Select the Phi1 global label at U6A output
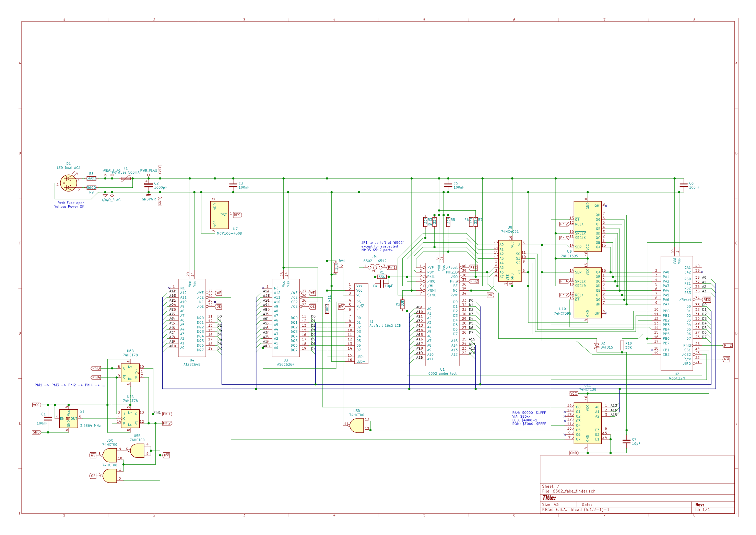 167,414
